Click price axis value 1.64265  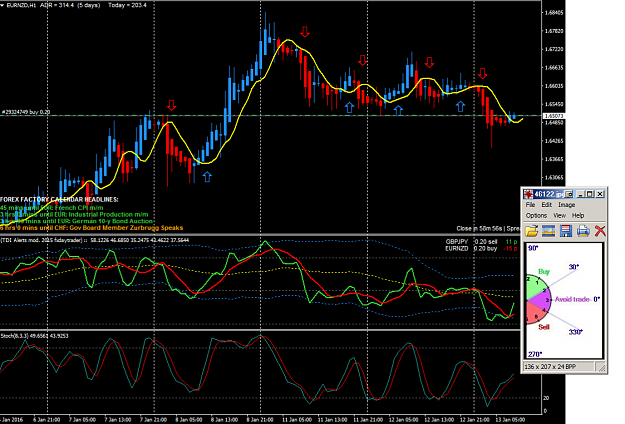(x=554, y=141)
